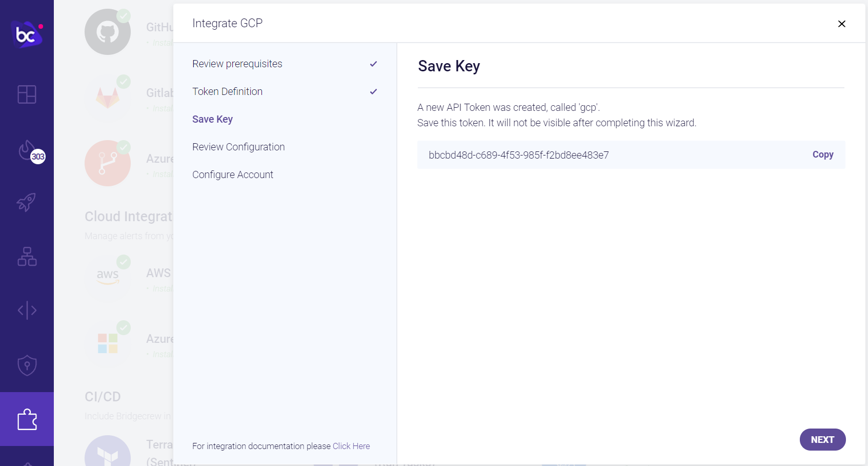Go to Token Definition step
The image size is (868, 466).
point(227,91)
